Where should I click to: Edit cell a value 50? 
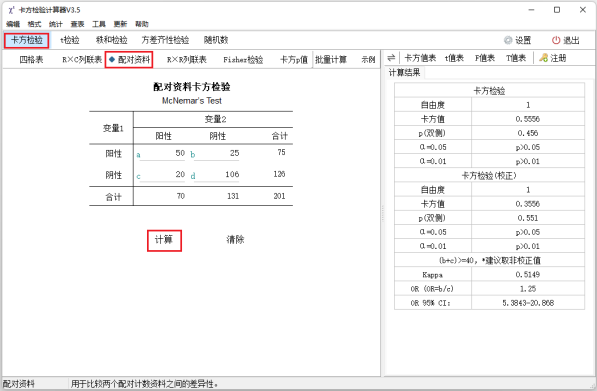[162, 154]
